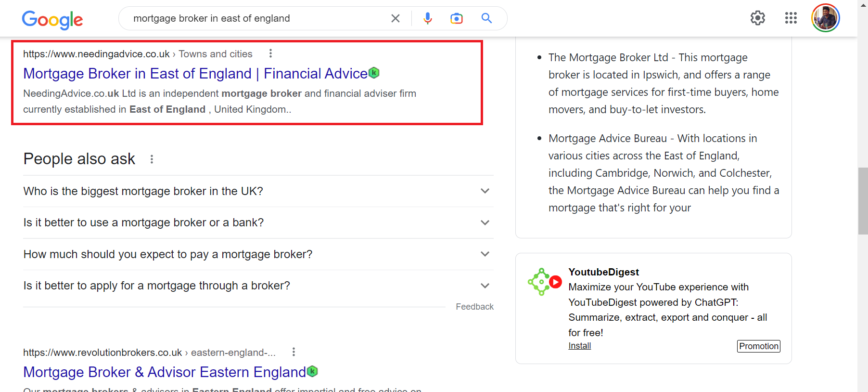Click the Feedback link
This screenshot has height=392, width=868.
tap(474, 307)
